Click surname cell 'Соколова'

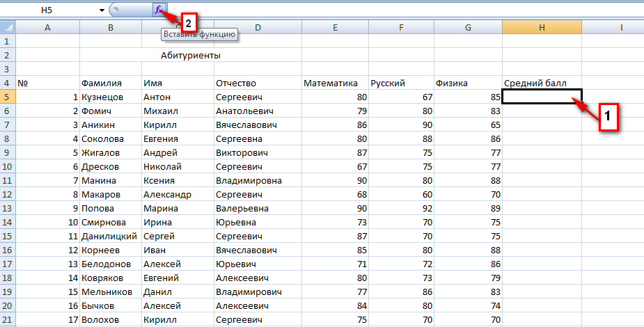(x=111, y=139)
